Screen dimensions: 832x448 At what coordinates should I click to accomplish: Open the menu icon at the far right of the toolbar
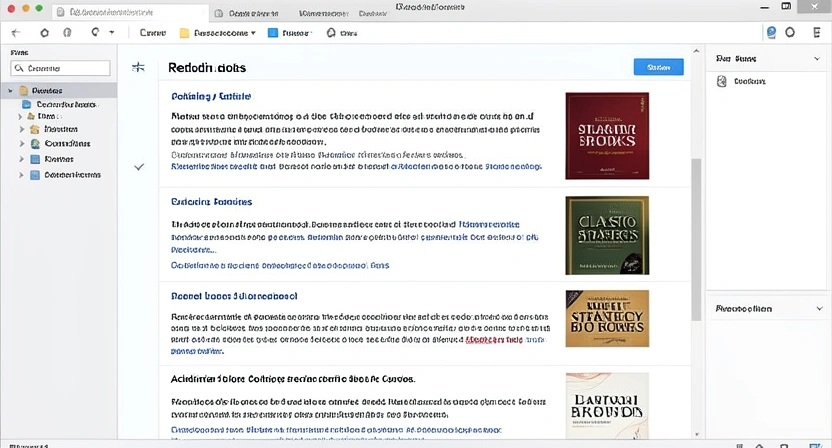(817, 32)
